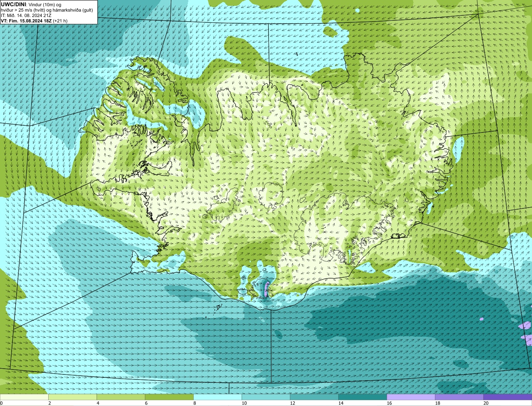Pick the 4–6 m/s color swatch
Image resolution: width=532 pixels, height=406 pixels.
pos(121,397)
